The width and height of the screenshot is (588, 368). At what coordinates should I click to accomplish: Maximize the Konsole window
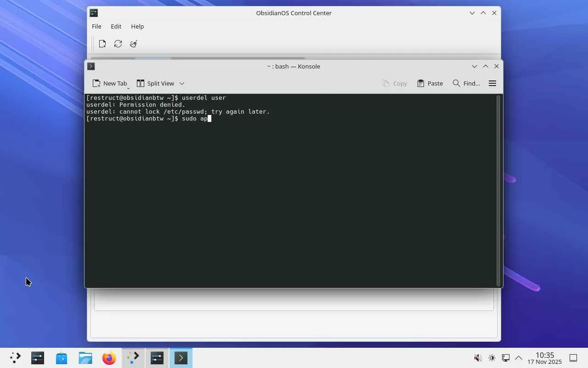[x=486, y=66]
